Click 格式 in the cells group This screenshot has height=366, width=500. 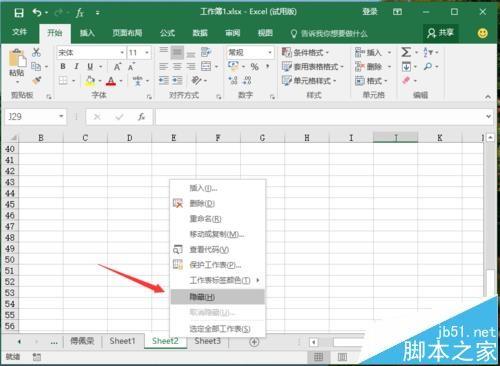click(371, 81)
